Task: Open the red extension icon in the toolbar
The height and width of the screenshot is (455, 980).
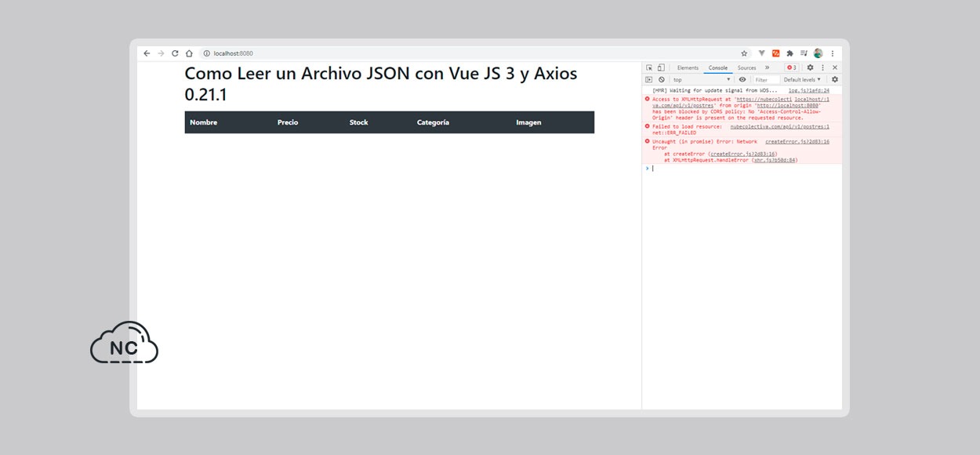Action: click(775, 53)
